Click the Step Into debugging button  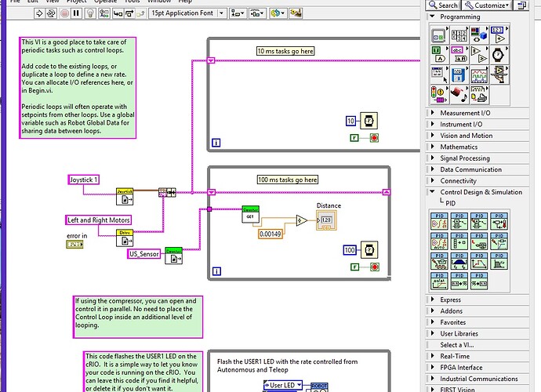[118, 13]
